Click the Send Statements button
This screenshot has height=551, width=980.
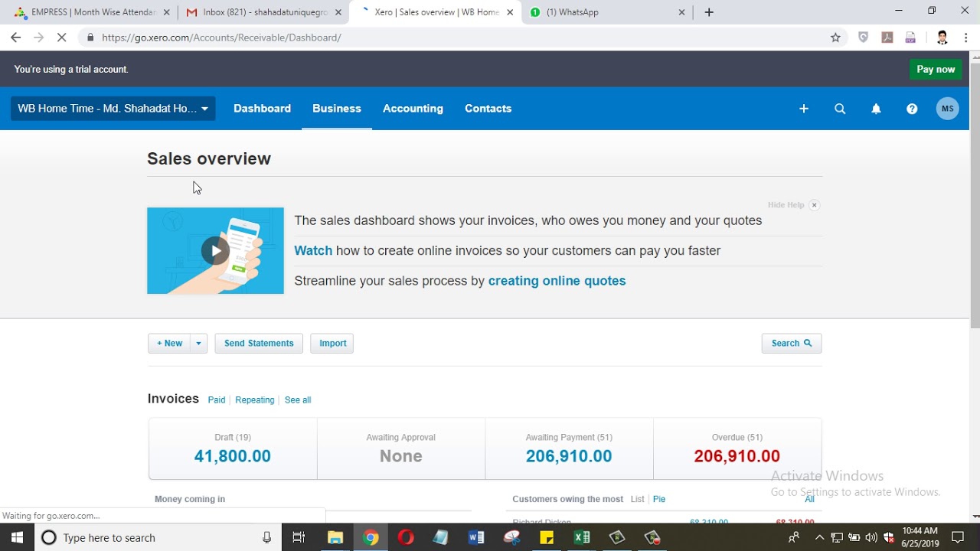click(x=259, y=344)
